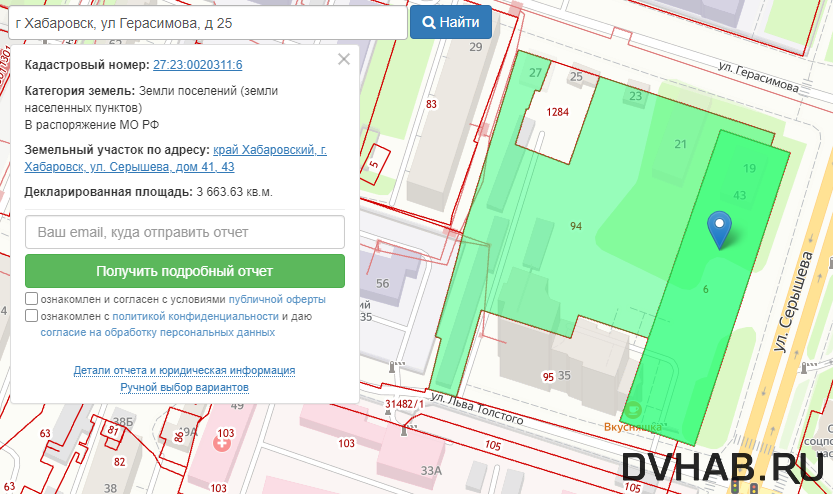The image size is (833, 494).
Task: Click the magnifier icon in Найти button
Action: pos(428,22)
